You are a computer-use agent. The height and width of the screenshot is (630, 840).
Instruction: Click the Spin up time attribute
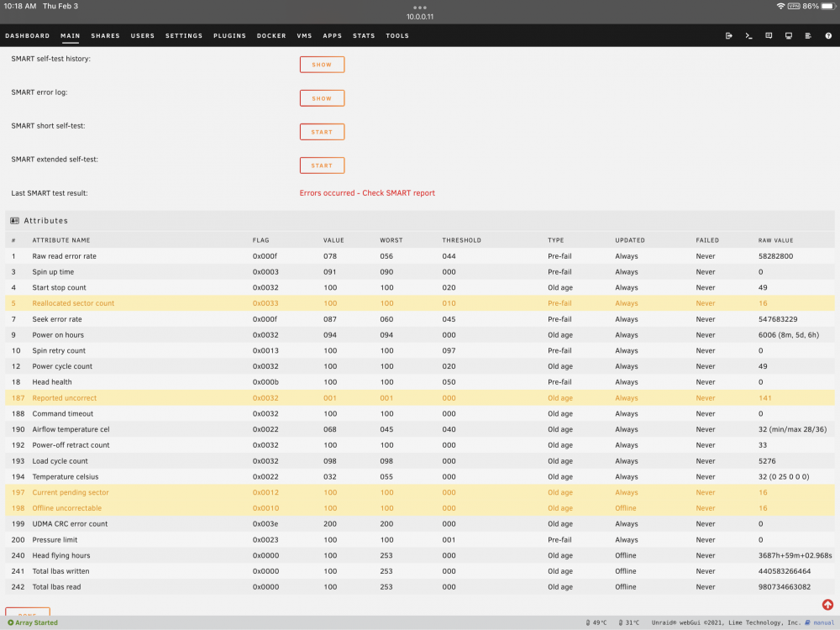point(53,271)
